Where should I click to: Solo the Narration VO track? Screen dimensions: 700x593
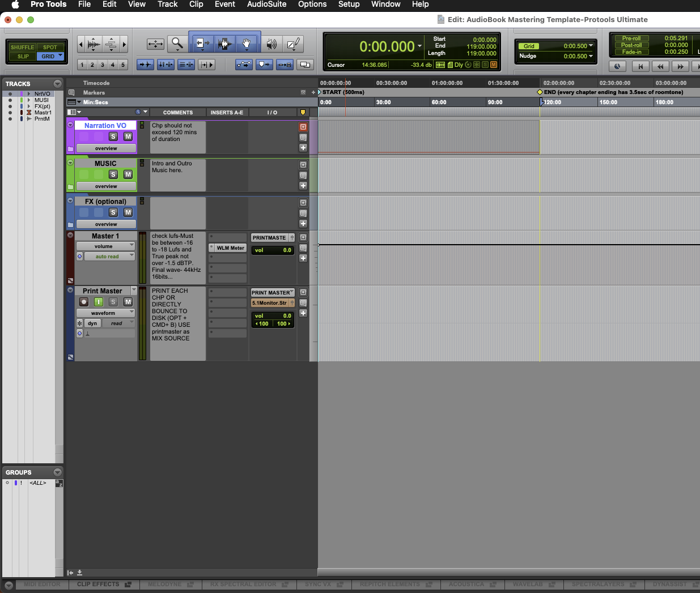click(113, 136)
